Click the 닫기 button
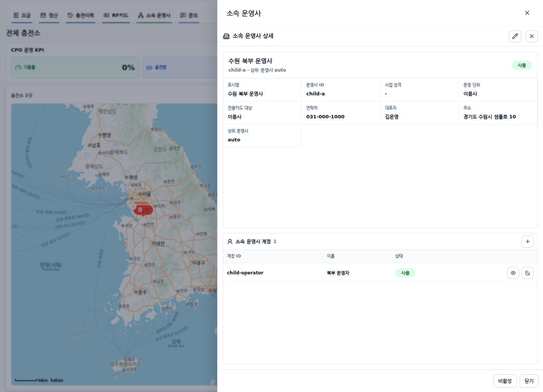Viewport: 543px width, 392px height. pyautogui.click(x=529, y=381)
